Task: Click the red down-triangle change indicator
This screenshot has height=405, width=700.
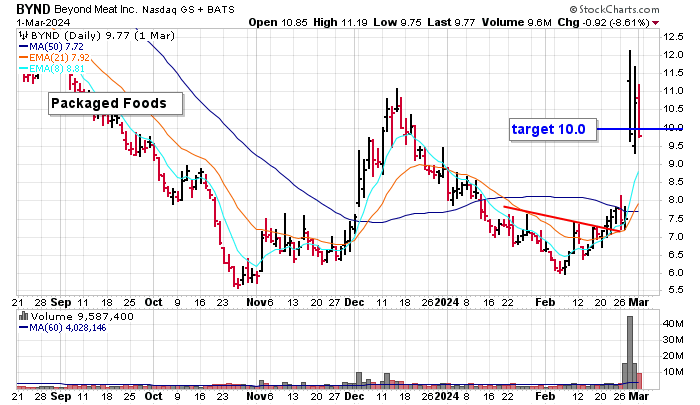Action: click(655, 23)
